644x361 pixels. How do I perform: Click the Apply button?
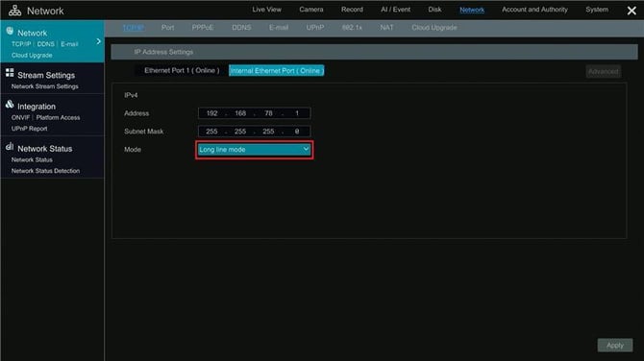615,346
